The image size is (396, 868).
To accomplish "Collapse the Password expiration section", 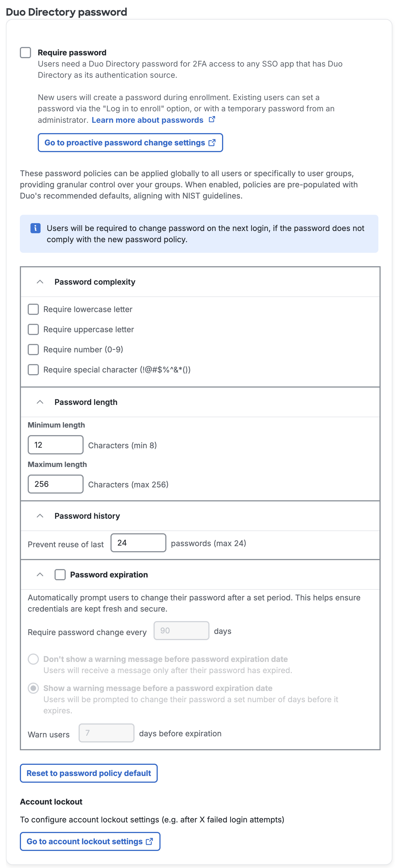I will [x=40, y=574].
